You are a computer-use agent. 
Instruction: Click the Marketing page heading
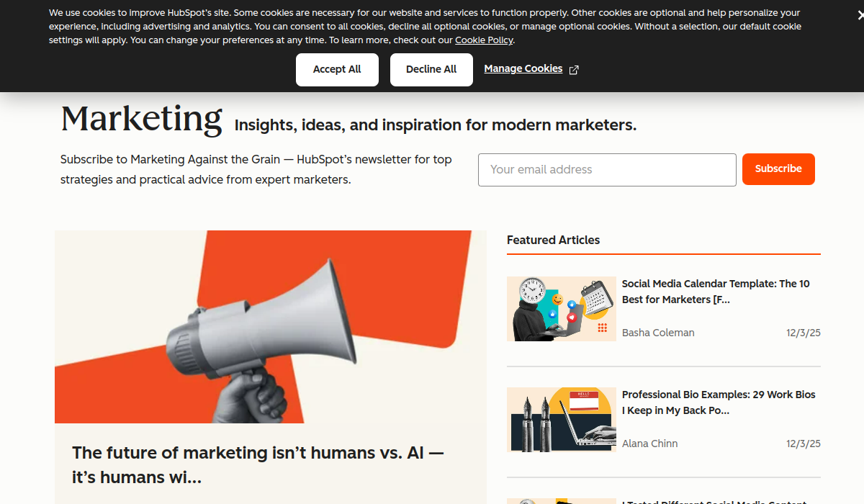(x=142, y=119)
